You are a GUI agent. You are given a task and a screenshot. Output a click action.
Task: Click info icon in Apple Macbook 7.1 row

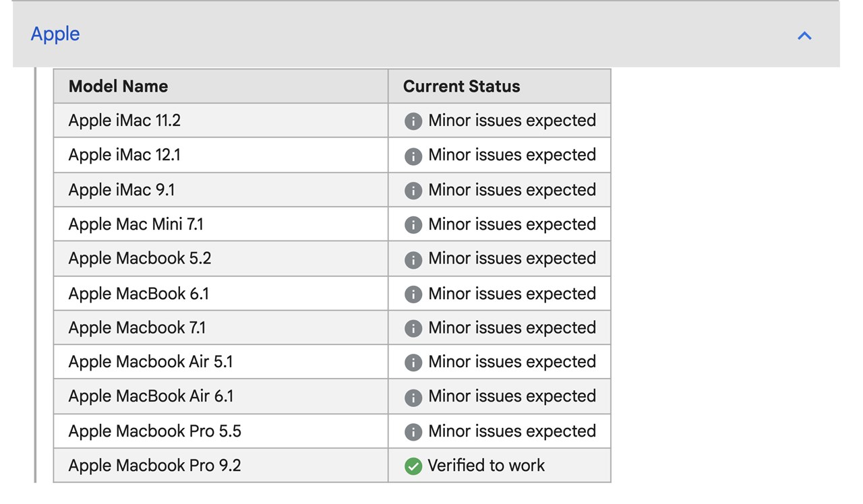pos(413,328)
